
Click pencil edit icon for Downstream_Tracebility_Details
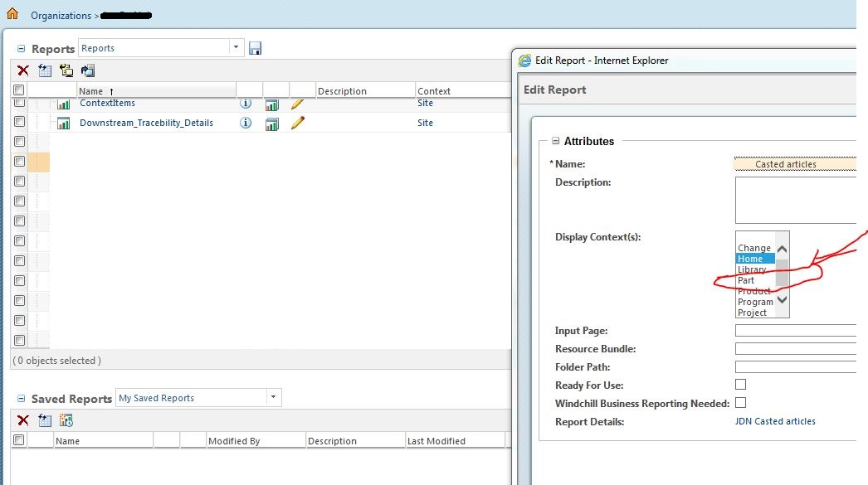298,123
